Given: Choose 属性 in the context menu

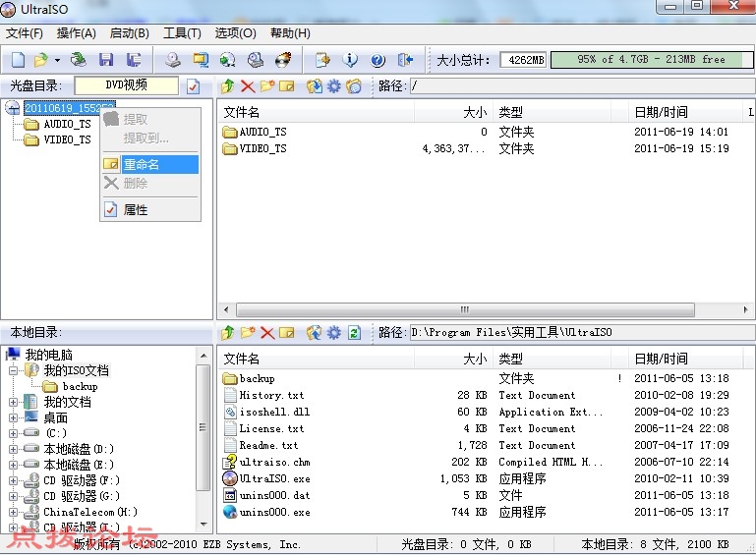Looking at the screenshot, I should pyautogui.click(x=150, y=209).
